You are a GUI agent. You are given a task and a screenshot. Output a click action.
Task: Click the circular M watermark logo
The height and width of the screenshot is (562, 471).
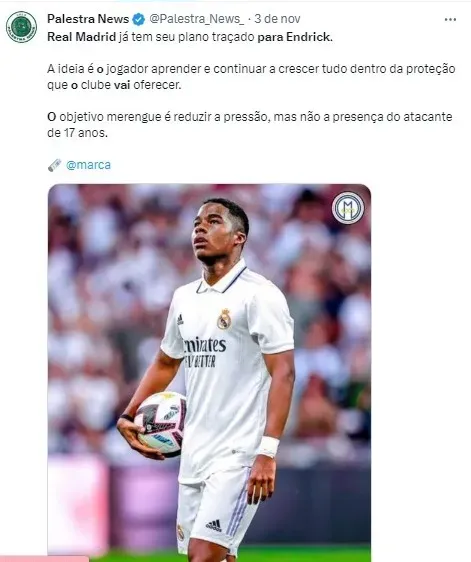click(348, 208)
